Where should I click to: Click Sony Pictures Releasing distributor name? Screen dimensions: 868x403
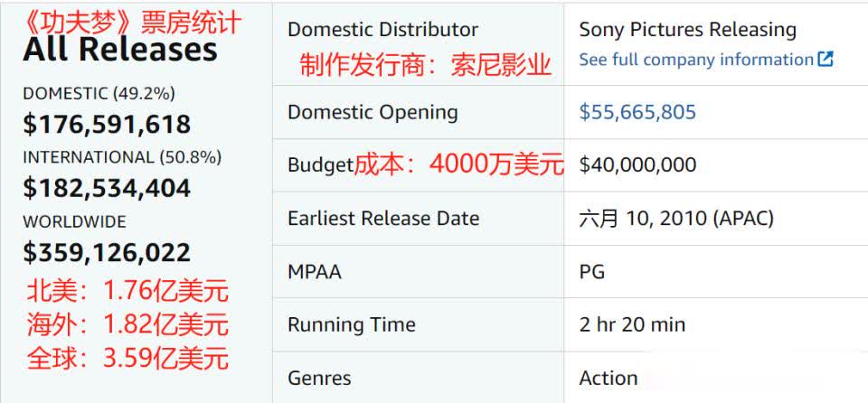pos(687,30)
